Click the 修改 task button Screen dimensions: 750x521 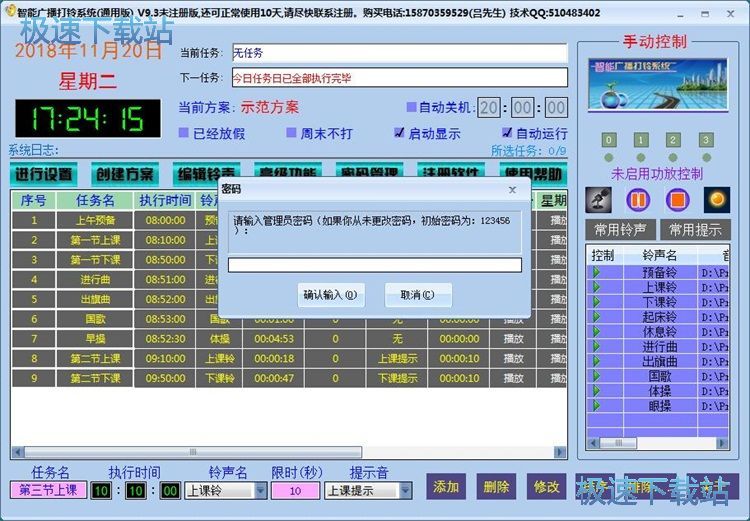click(547, 487)
